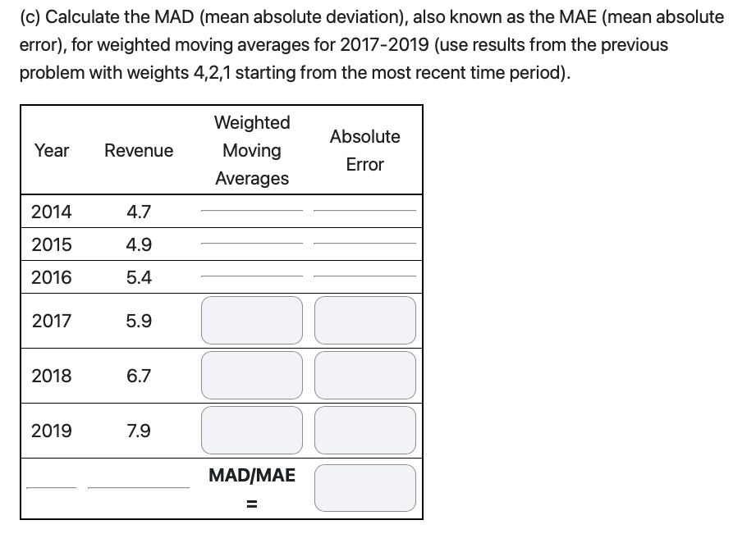The image size is (756, 543).
Task: Click the Weighted Moving Averages column header
Action: point(251,150)
